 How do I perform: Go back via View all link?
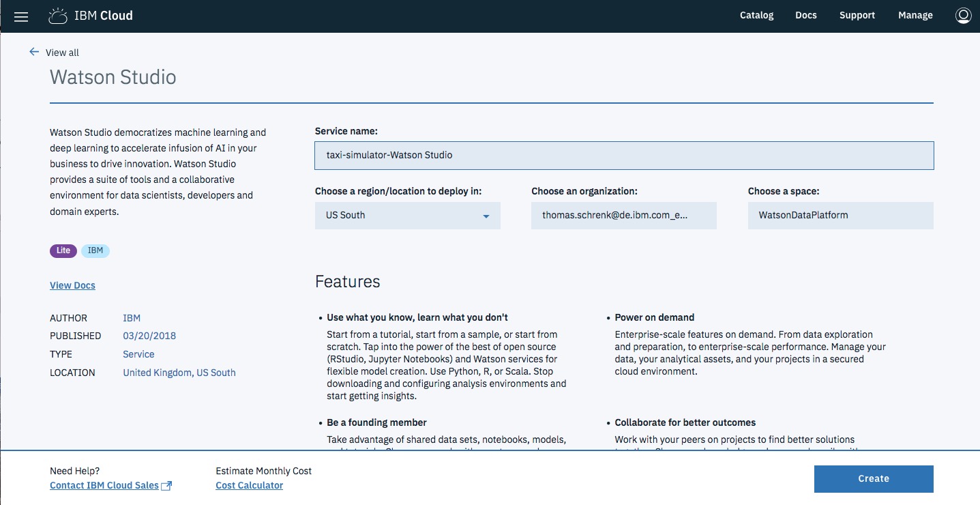[62, 53]
